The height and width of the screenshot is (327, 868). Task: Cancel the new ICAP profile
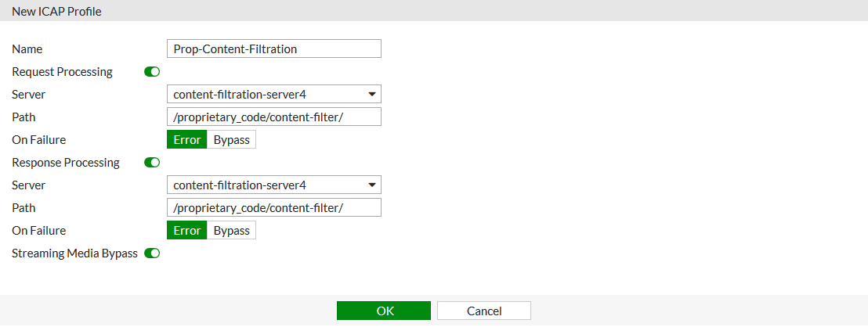point(483,311)
